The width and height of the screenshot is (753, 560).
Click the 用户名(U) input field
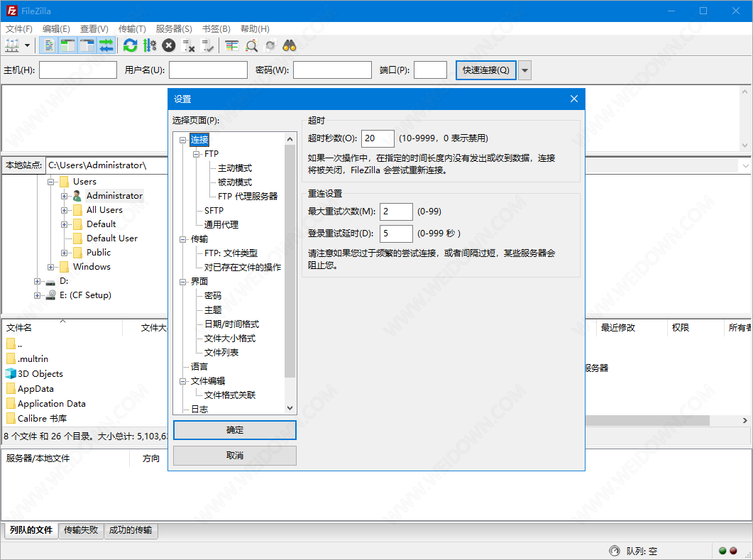(208, 70)
